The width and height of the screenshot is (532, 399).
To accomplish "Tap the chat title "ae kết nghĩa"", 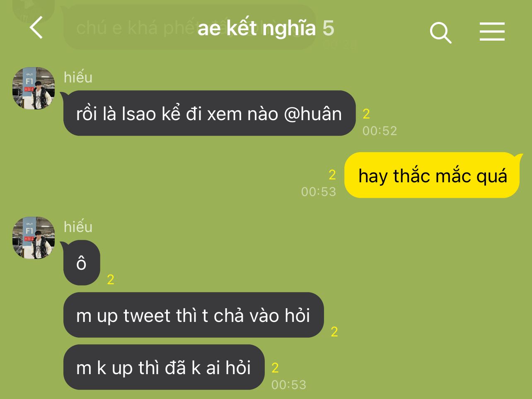I will [x=256, y=28].
